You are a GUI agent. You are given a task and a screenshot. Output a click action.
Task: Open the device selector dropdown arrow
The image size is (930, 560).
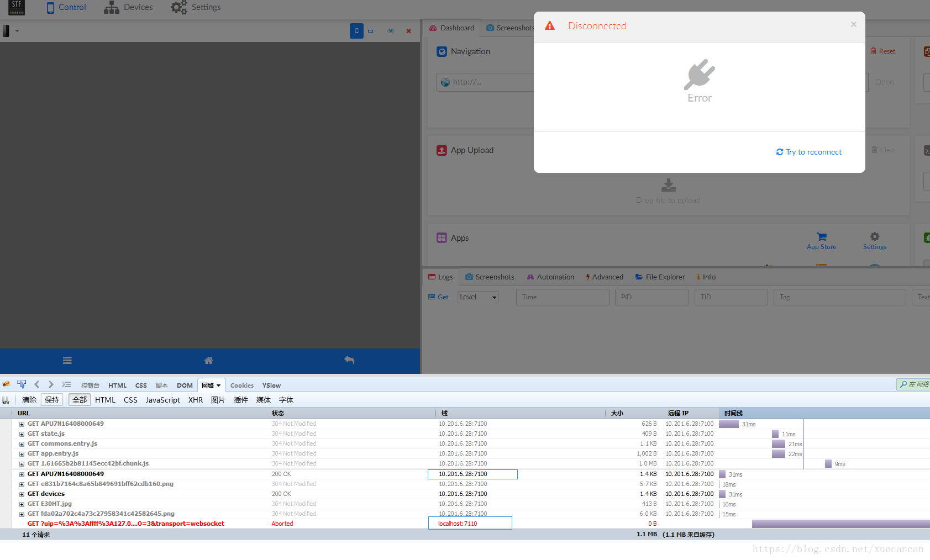point(17,31)
